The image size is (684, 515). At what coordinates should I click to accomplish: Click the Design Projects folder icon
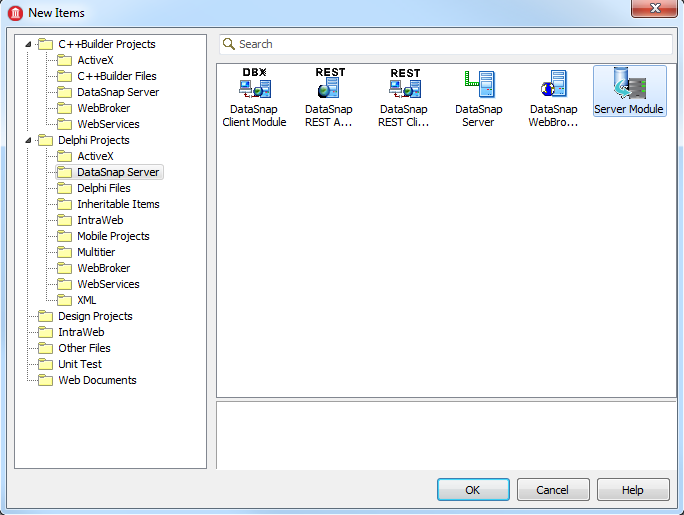[x=45, y=316]
